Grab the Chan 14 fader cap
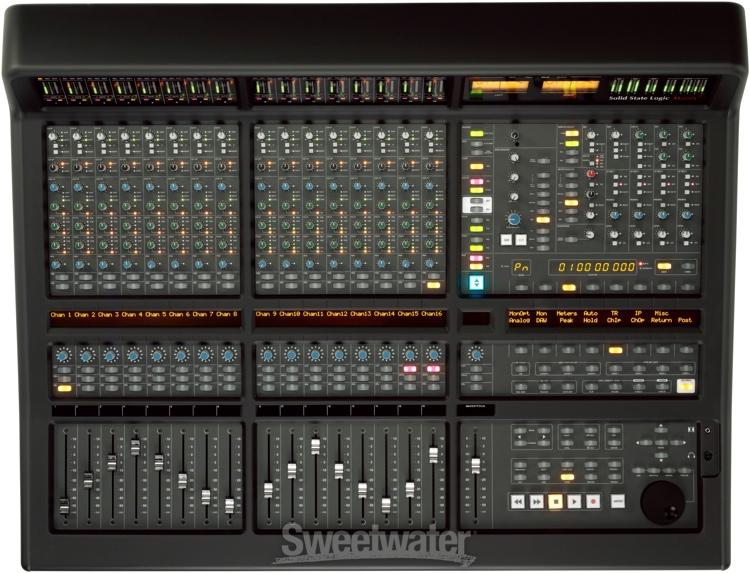The width and height of the screenshot is (750, 573). coord(386,505)
